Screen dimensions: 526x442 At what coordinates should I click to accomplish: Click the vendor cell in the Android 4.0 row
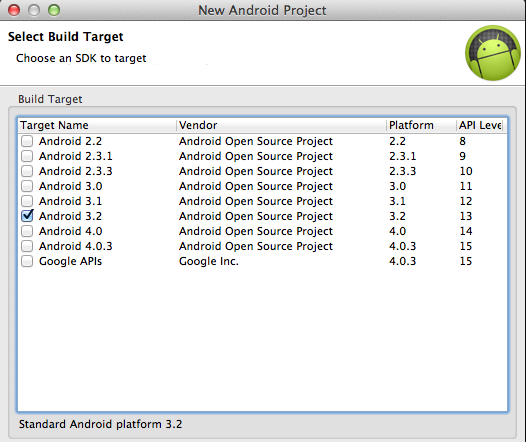(x=256, y=231)
